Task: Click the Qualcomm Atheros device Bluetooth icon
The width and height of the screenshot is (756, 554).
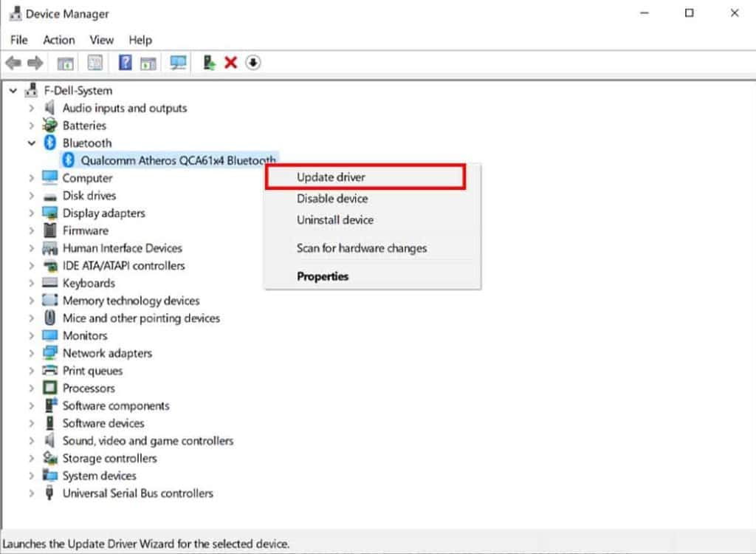Action: tap(69, 160)
